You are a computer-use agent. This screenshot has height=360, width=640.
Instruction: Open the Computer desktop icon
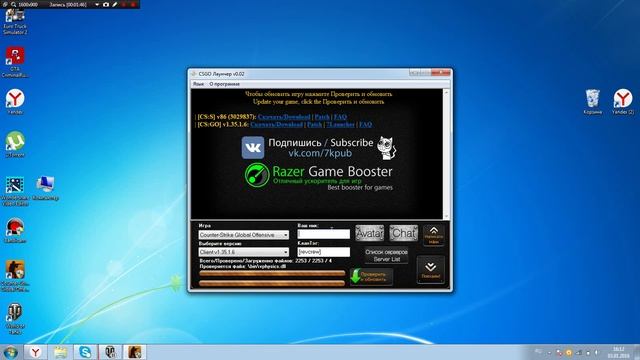coord(45,188)
